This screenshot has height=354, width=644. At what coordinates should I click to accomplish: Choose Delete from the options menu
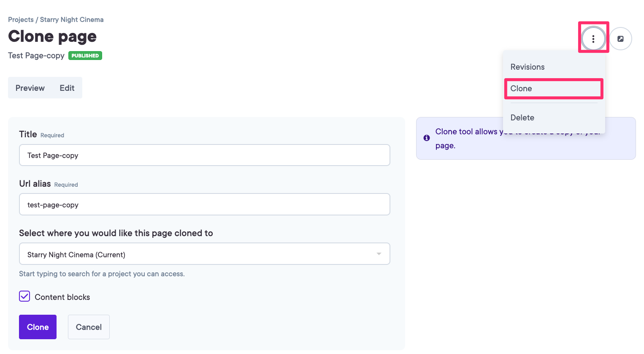[522, 117]
